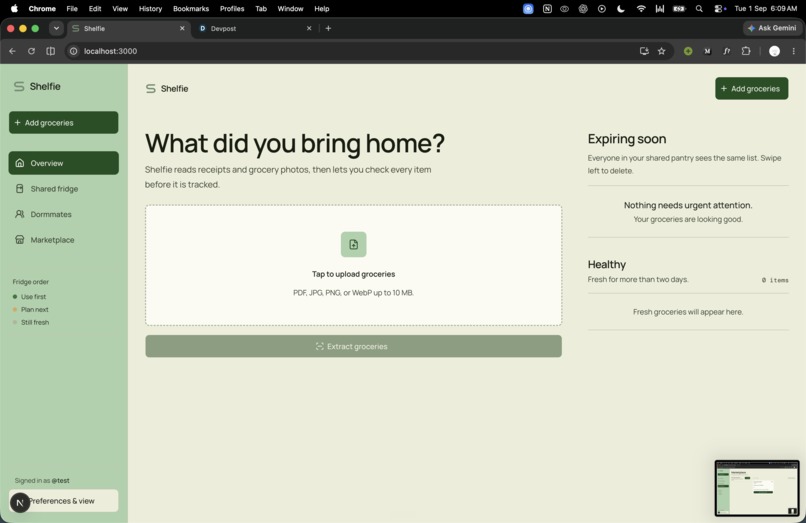Open the Chrome profile avatar
The image size is (806, 523).
click(x=774, y=51)
